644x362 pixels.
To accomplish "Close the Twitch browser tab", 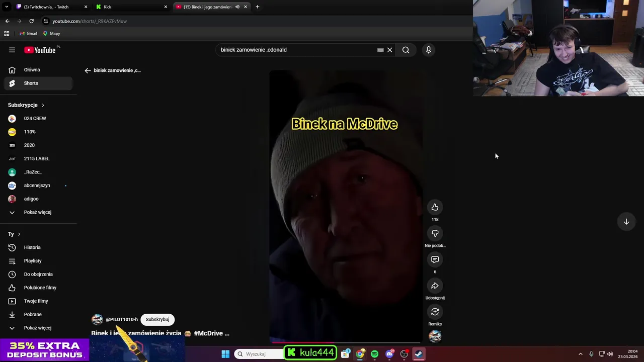I will click(86, 7).
